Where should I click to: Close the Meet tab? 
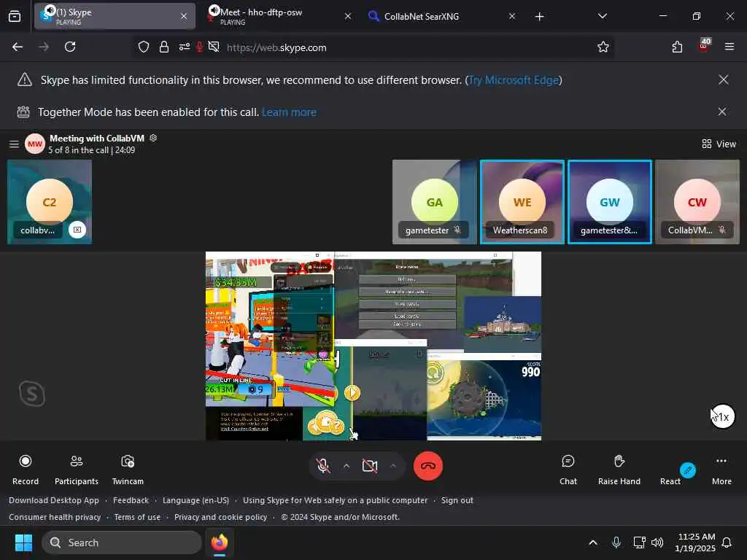[x=348, y=16]
